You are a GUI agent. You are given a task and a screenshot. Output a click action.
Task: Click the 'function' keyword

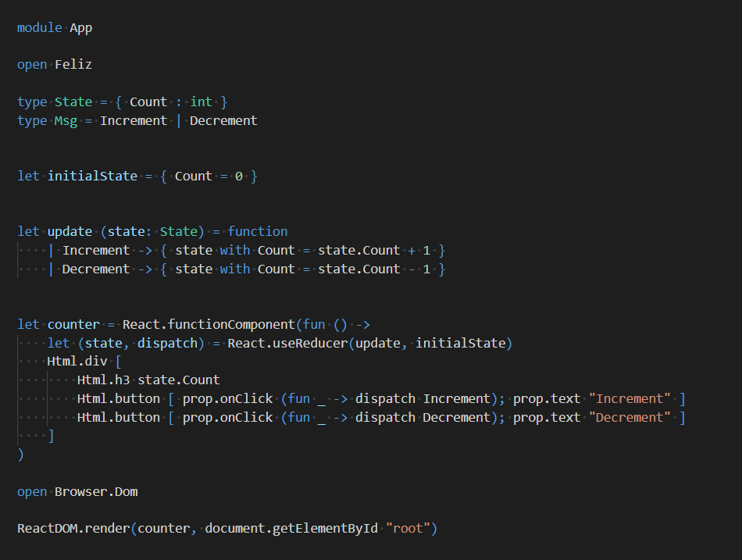(258, 231)
